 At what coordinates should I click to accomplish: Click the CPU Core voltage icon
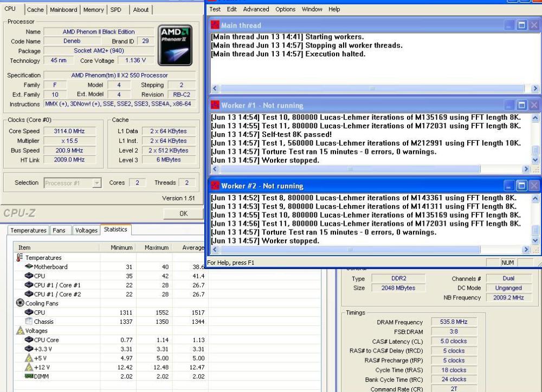point(29,339)
